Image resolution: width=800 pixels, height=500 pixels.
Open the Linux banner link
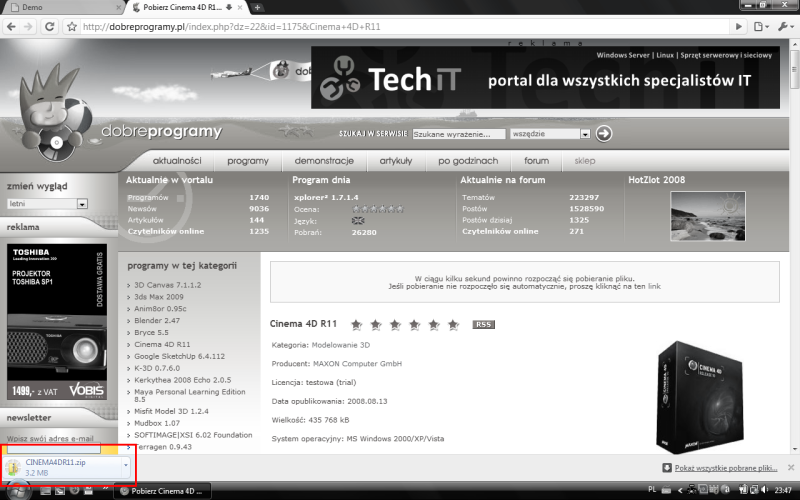665,55
